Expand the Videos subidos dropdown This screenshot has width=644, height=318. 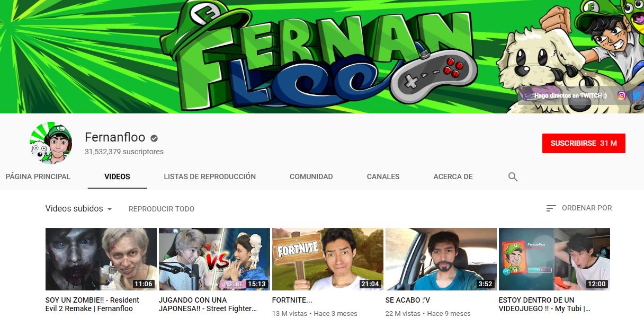(79, 208)
